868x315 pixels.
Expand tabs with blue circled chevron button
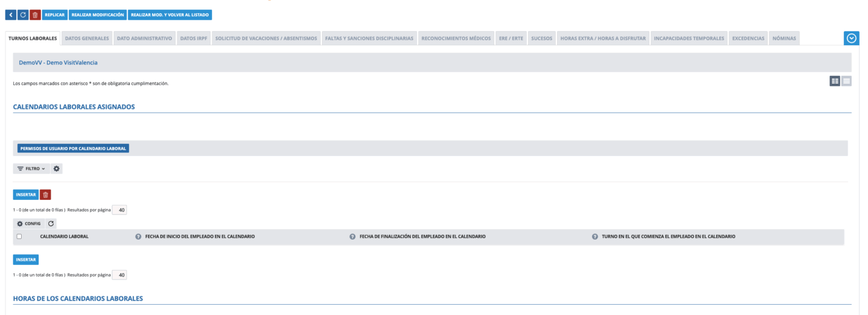tap(851, 38)
